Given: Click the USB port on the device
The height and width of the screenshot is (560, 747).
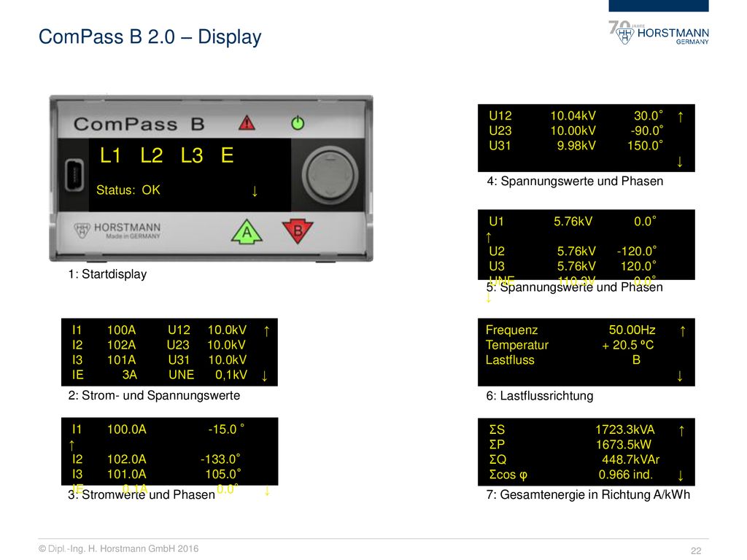Looking at the screenshot, I should 74,175.
